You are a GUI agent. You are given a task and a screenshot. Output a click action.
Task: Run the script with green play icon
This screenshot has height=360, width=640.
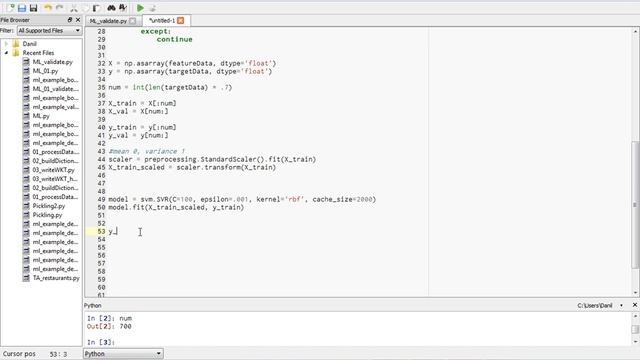tap(140, 8)
